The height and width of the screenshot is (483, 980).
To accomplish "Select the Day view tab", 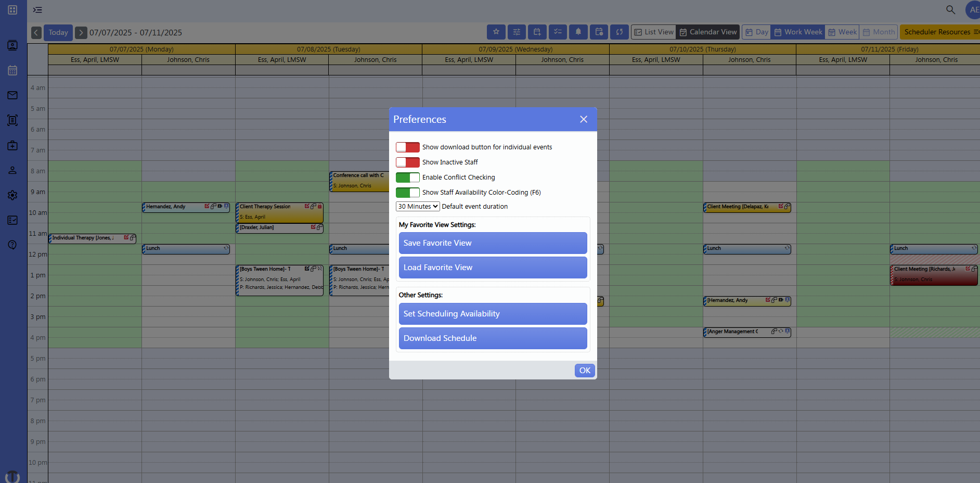I will tap(757, 32).
